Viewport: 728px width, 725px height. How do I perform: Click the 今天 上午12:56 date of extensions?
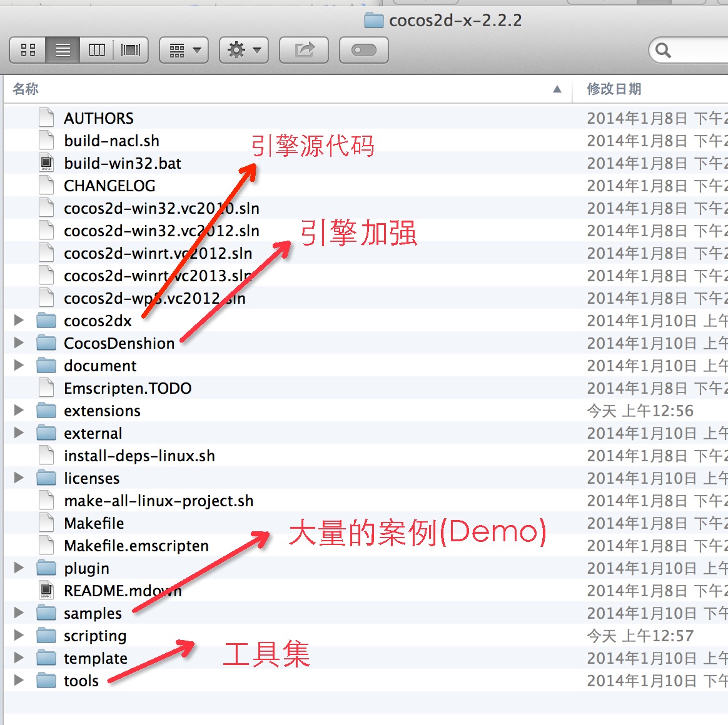click(640, 411)
